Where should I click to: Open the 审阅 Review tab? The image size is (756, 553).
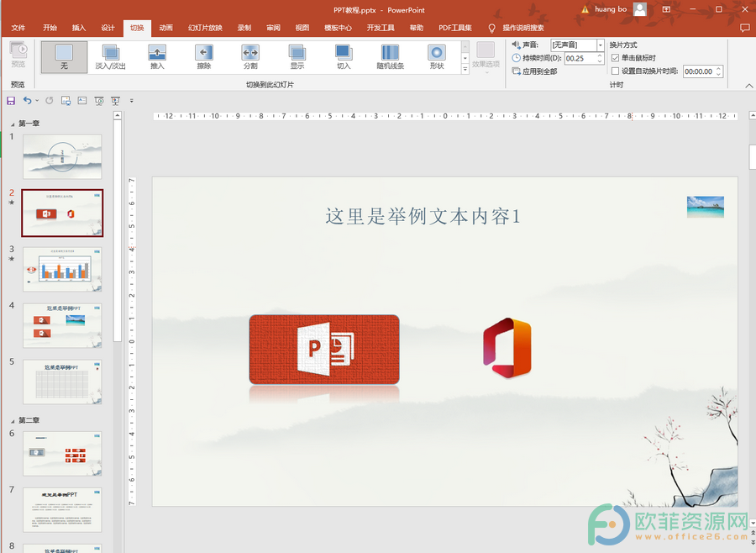point(273,28)
